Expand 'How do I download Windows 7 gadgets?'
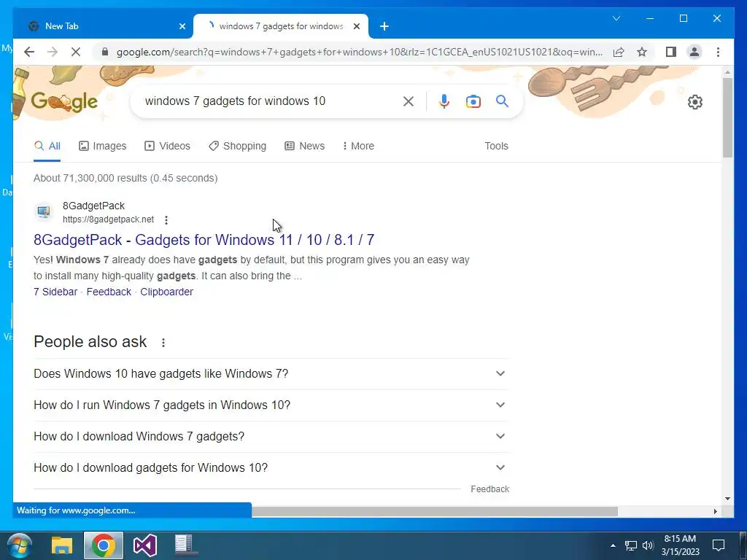Screen dimensions: 747x560 coord(271,437)
